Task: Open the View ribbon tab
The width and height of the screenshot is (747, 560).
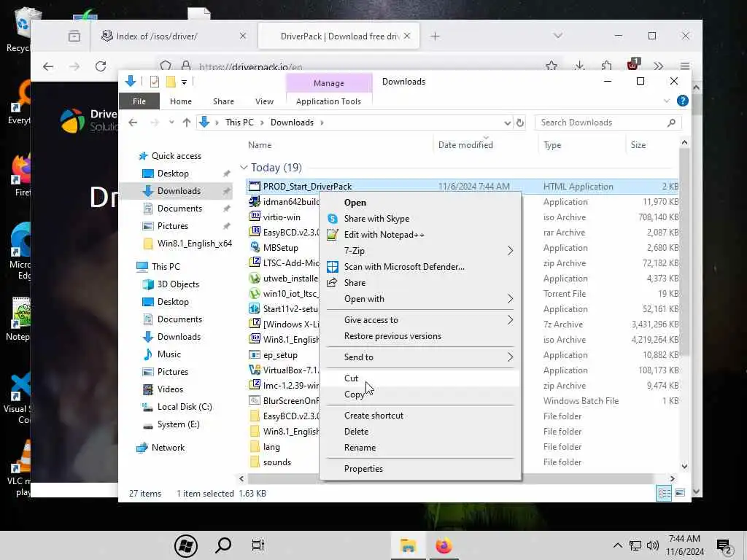Action: coord(264,101)
